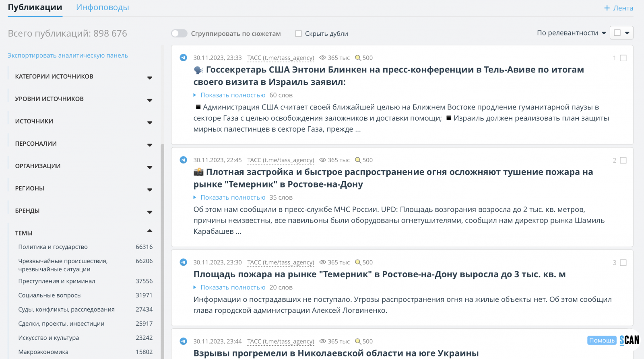Click the magnifier icon on the third post
644x359 pixels.
[358, 262]
